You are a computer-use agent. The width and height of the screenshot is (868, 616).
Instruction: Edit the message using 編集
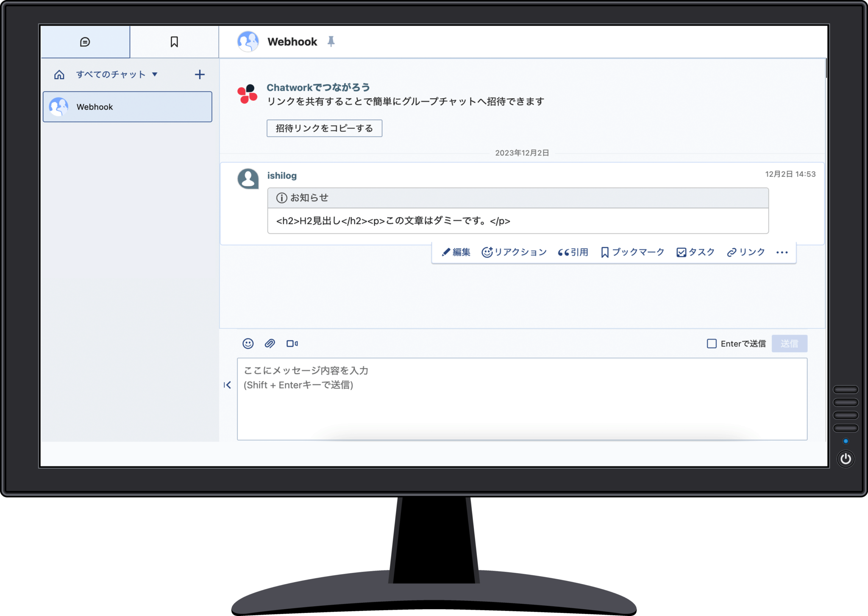[456, 252]
